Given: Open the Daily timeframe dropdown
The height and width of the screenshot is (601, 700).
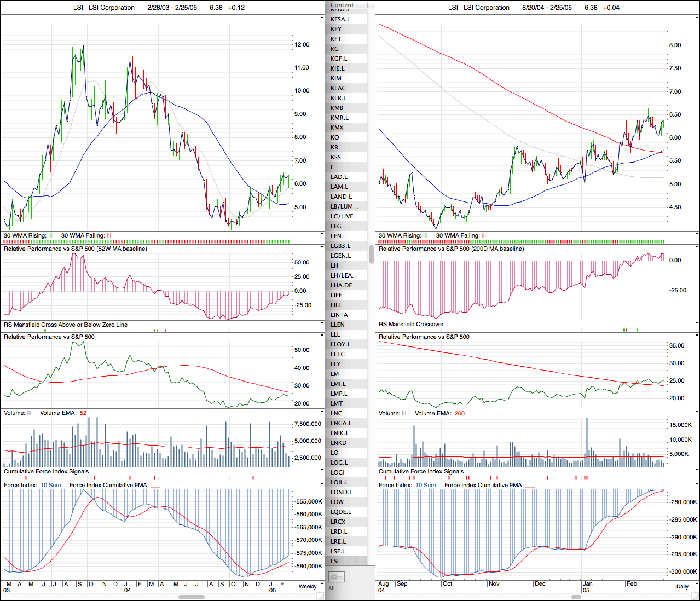Looking at the screenshot, I should click(682, 586).
